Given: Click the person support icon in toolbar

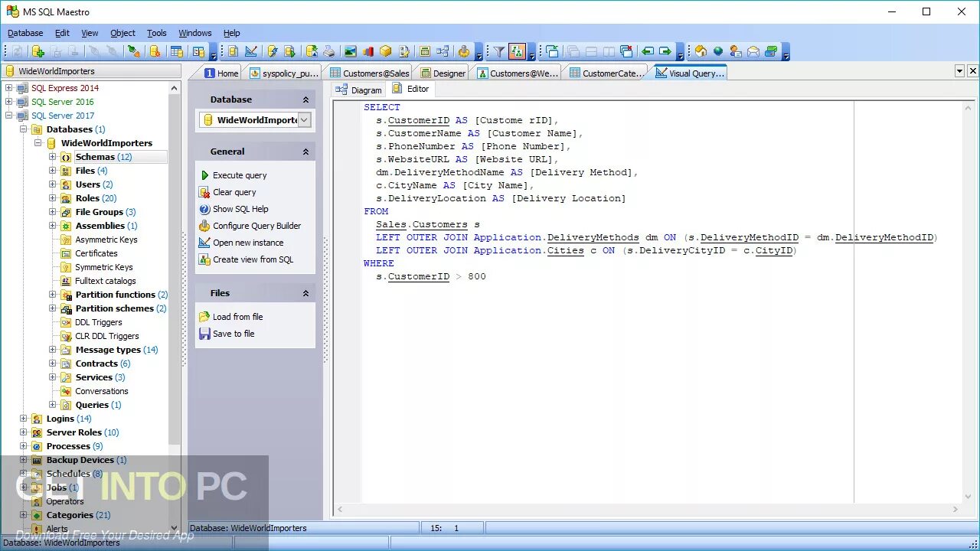Looking at the screenshot, I should 736,51.
